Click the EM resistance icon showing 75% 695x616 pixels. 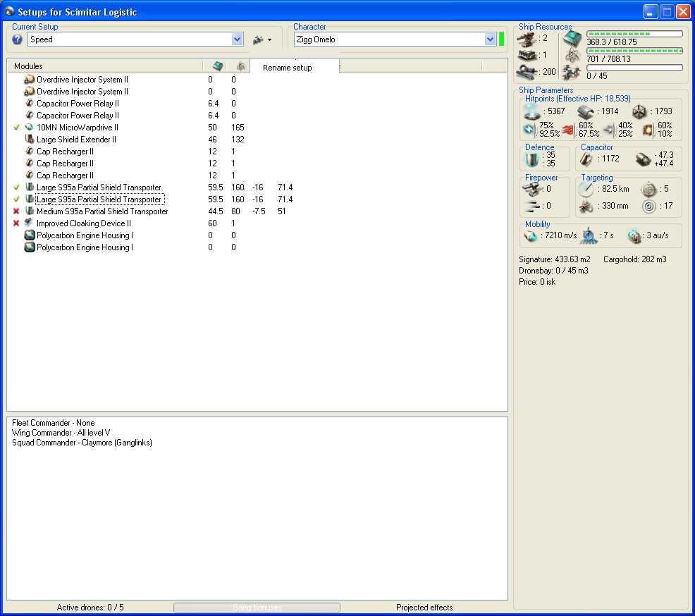pos(529,130)
